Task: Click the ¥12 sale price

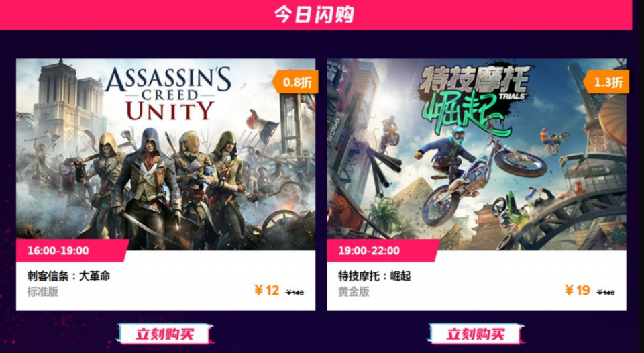Action: click(x=266, y=291)
